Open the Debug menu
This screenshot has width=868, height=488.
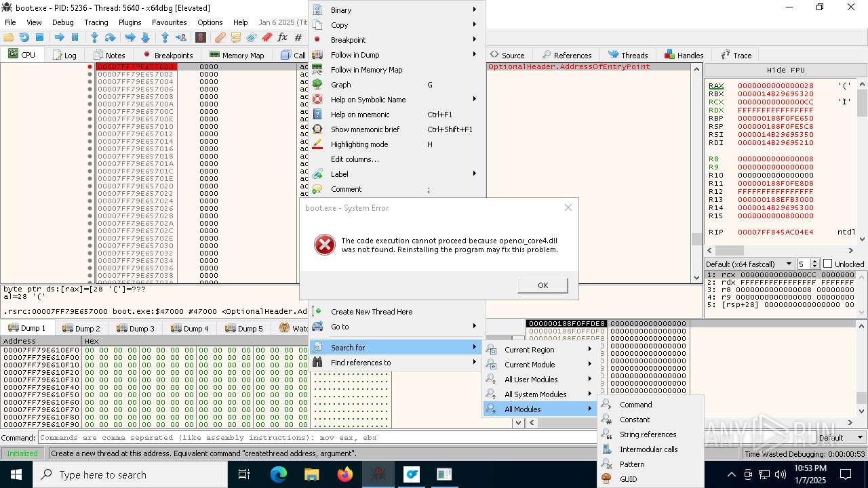click(63, 22)
